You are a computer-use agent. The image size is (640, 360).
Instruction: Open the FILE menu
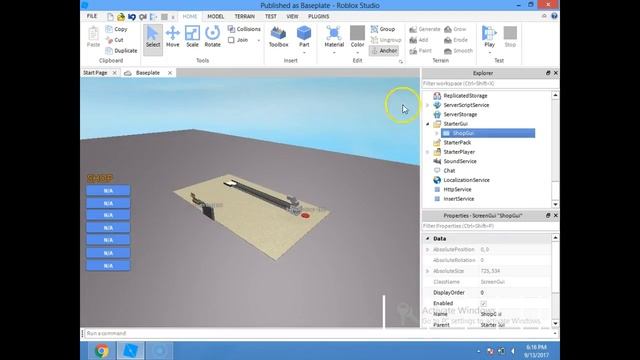point(92,16)
